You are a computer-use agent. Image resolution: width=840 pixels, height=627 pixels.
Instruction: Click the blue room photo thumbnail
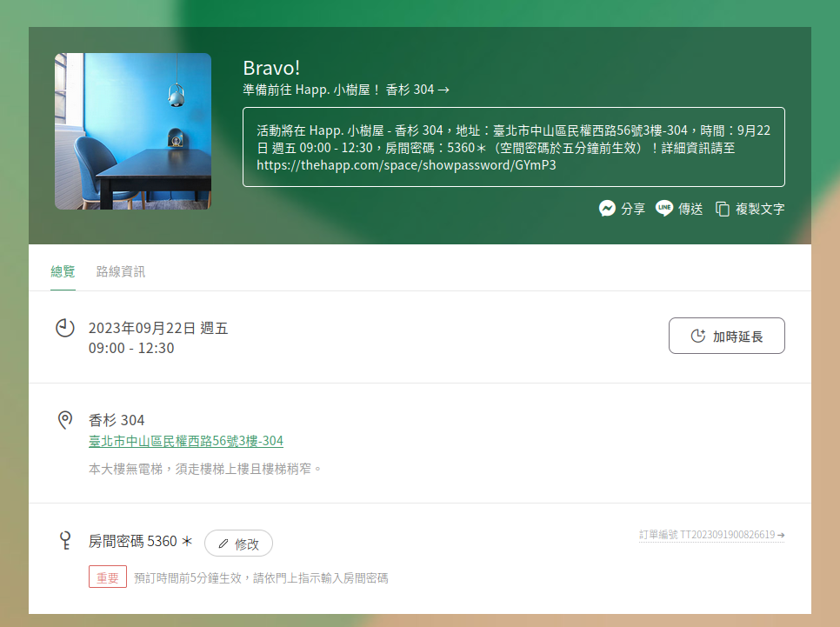click(x=133, y=131)
